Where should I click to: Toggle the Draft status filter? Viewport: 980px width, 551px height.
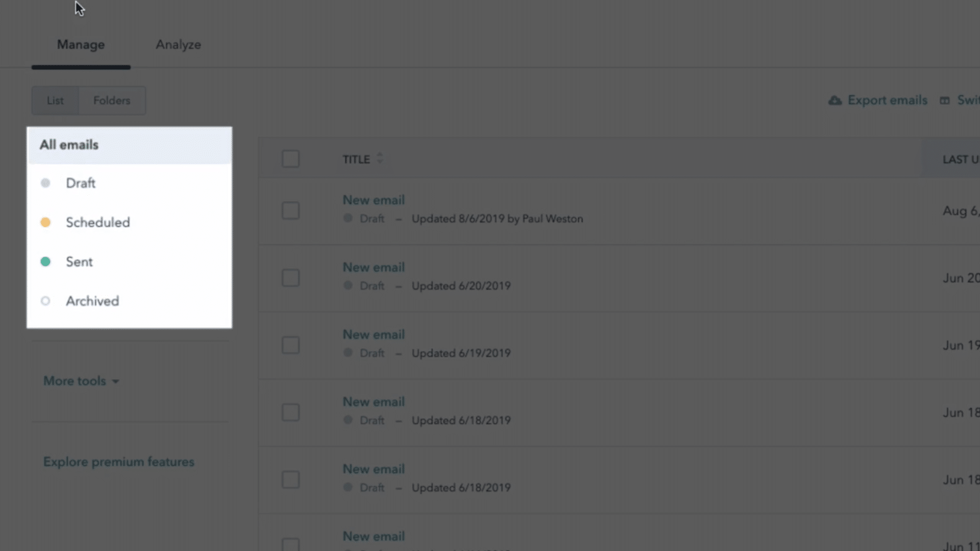pyautogui.click(x=80, y=183)
